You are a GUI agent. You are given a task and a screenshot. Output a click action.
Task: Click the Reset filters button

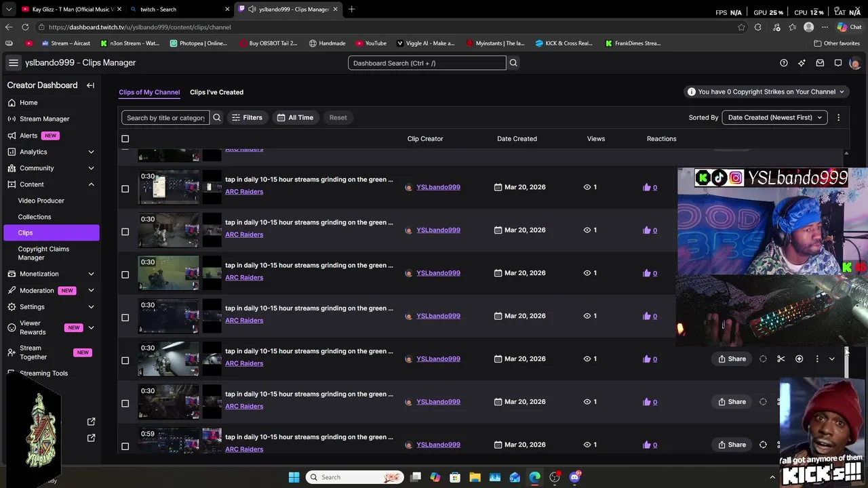pos(338,117)
